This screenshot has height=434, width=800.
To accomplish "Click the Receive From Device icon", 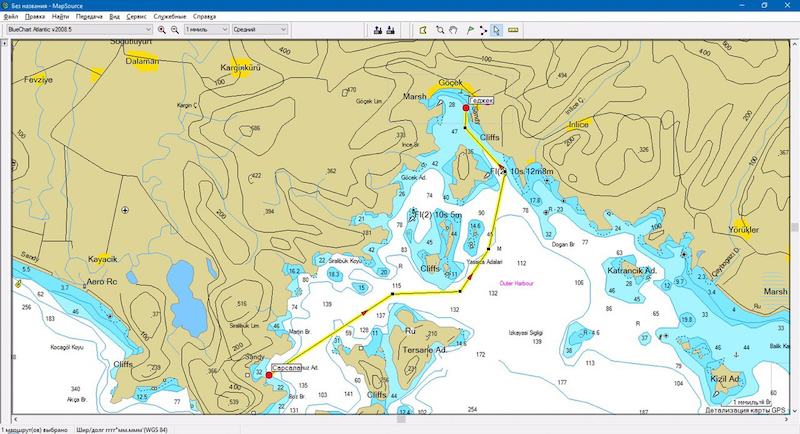I will click(x=390, y=30).
